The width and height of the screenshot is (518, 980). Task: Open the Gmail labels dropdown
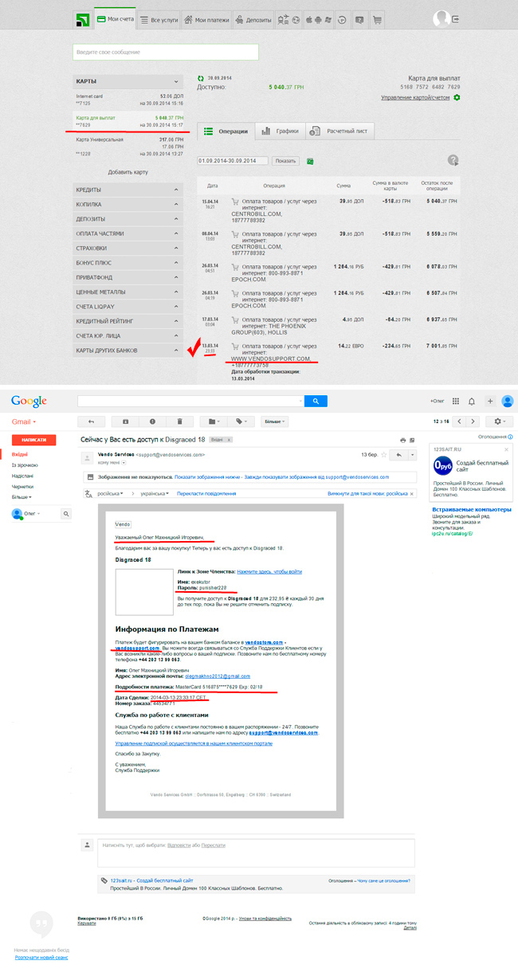(240, 421)
